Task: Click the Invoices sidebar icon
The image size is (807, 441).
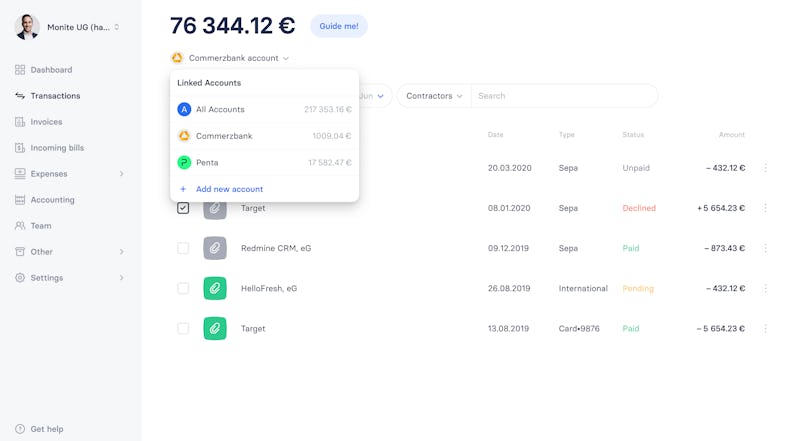Action: tap(20, 121)
